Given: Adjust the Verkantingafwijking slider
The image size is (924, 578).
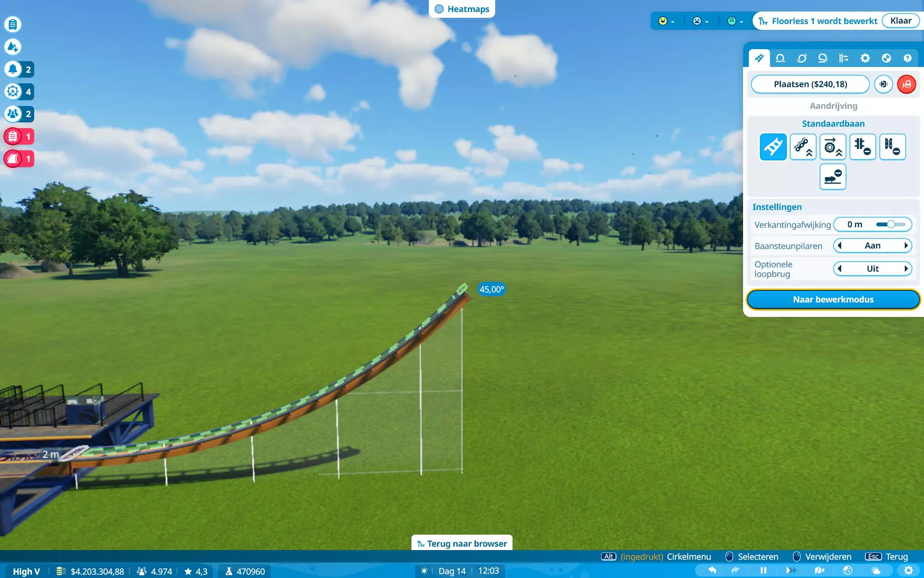Looking at the screenshot, I should coord(891,224).
